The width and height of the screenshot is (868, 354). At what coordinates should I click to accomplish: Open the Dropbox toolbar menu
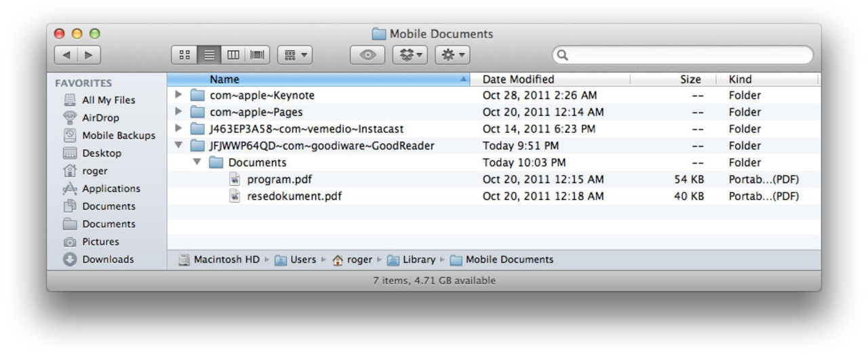point(410,55)
